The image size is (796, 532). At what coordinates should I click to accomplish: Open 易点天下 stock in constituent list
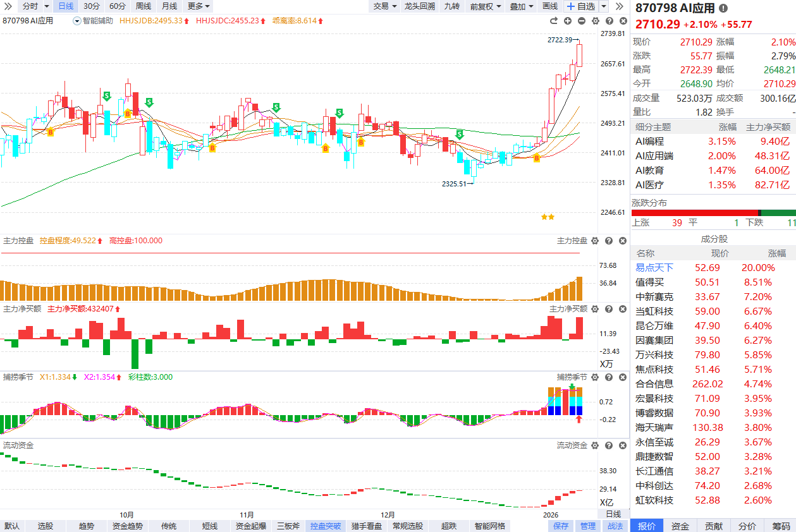pyautogui.click(x=654, y=267)
